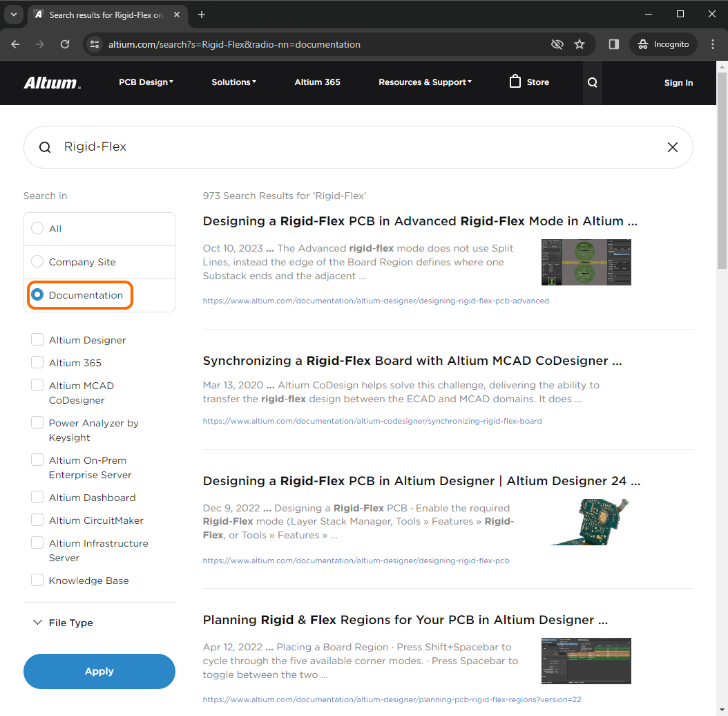Go back with browser back arrow
Viewport: 728px width, 716px height.
(x=15, y=44)
